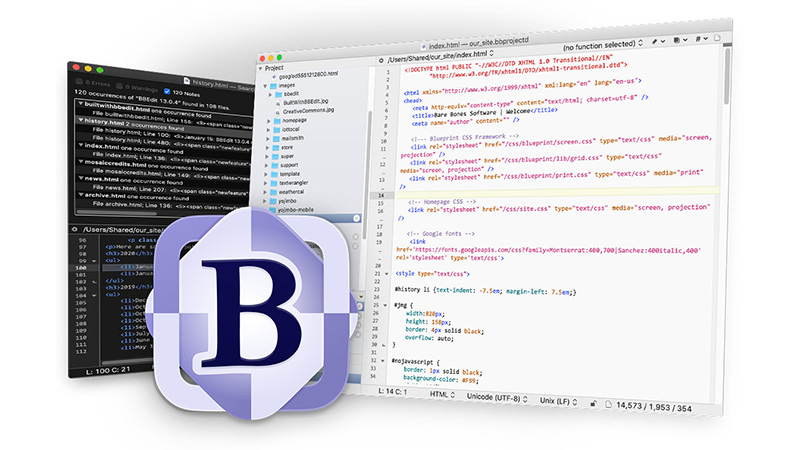Open the Unix (LF) line endings popup
800x450 pixels.
tap(559, 401)
